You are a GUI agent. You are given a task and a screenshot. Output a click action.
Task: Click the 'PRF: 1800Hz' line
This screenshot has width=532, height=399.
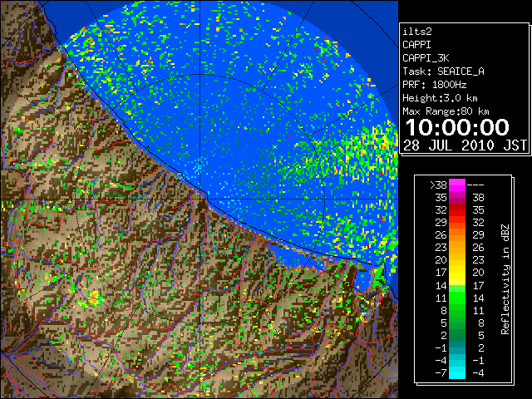click(x=434, y=85)
